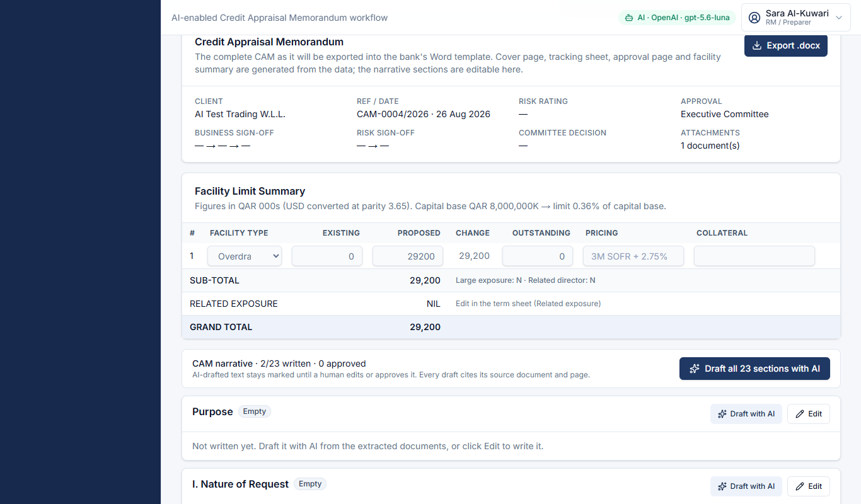Click the SUB-TOTAL row label

point(214,280)
